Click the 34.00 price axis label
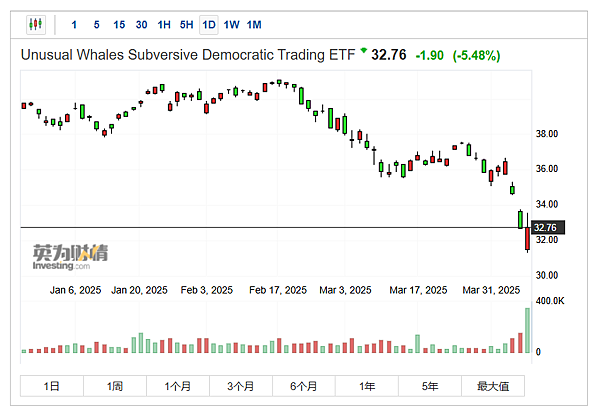The width and height of the screenshot is (600, 415). tap(547, 205)
